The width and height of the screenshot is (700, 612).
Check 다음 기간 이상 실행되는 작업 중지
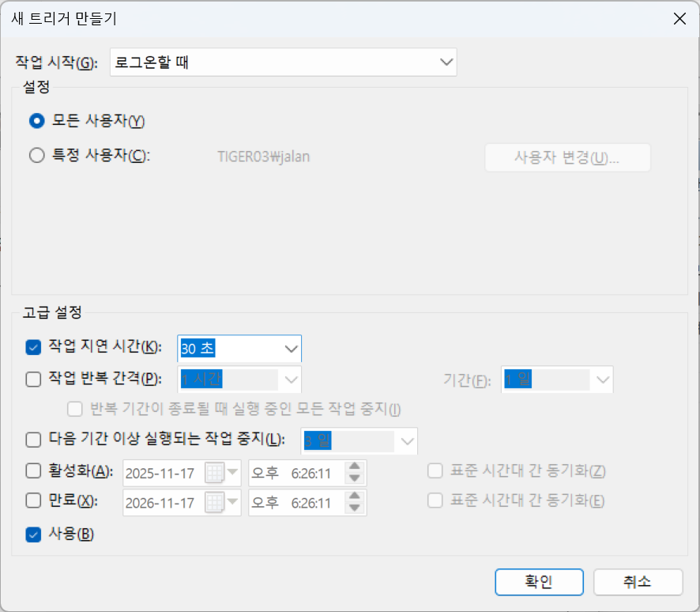coord(33,440)
